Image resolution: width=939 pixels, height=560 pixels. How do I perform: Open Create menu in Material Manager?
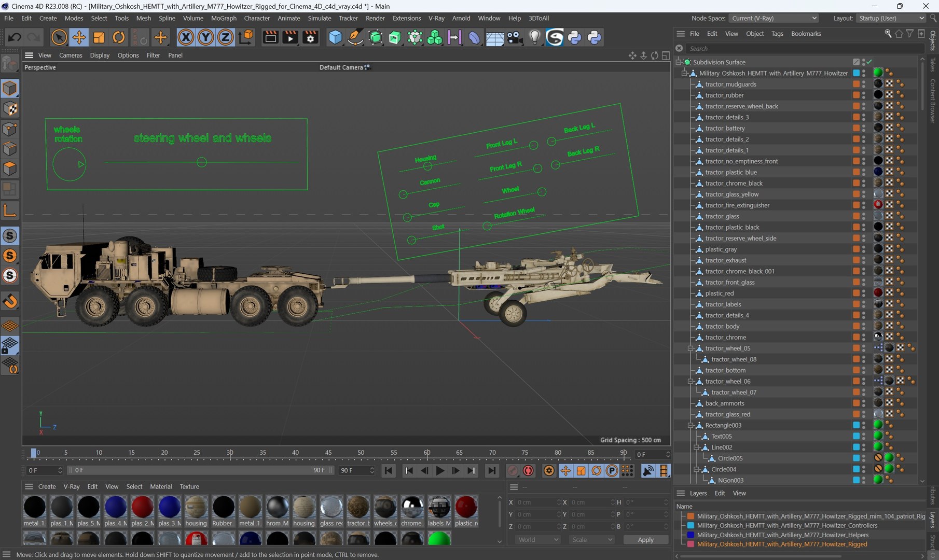tap(47, 486)
